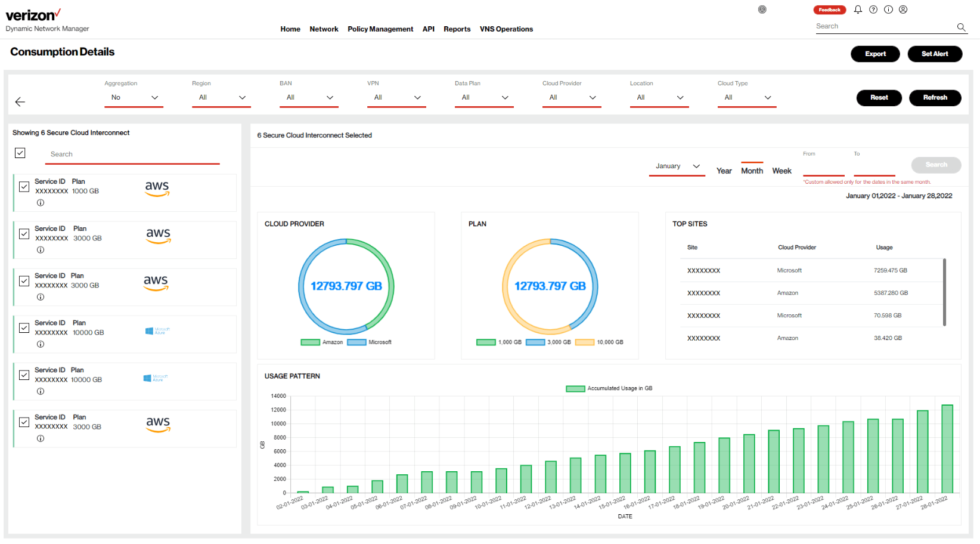Click the help question mark icon

point(873,10)
